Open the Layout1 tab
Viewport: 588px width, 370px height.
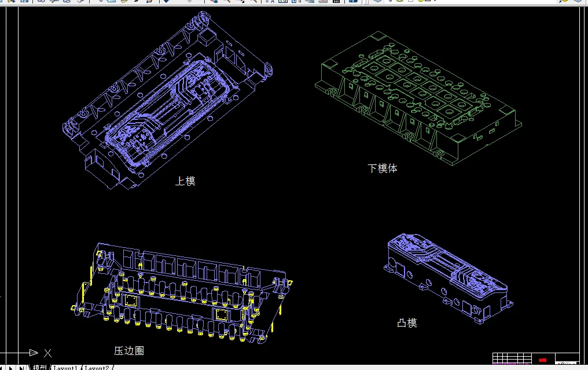[65, 368]
